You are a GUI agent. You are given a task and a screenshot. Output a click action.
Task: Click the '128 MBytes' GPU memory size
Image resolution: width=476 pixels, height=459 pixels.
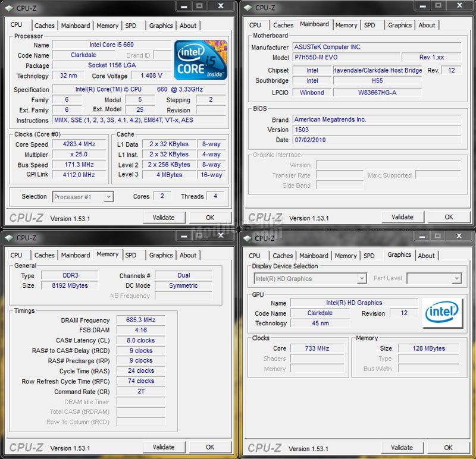coord(428,348)
